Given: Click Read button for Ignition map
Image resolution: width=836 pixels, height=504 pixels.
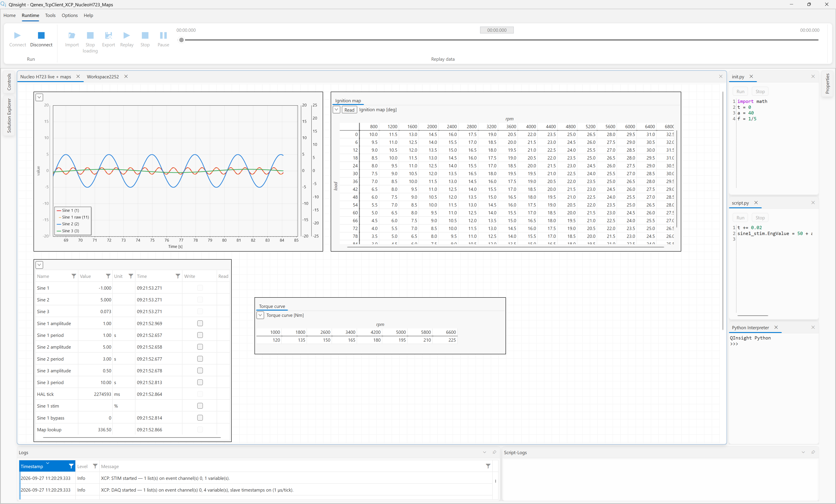Looking at the screenshot, I should coord(349,109).
